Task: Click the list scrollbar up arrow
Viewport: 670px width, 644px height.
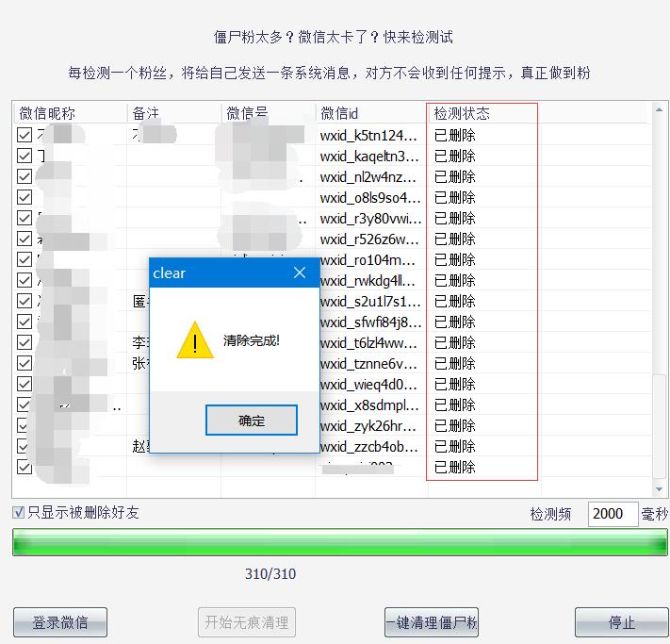Action: [659, 110]
